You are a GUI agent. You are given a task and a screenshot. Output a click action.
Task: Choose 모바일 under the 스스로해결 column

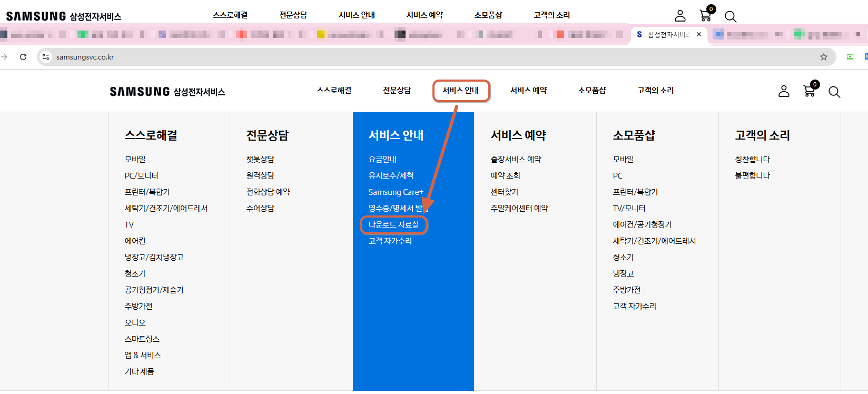tap(135, 159)
